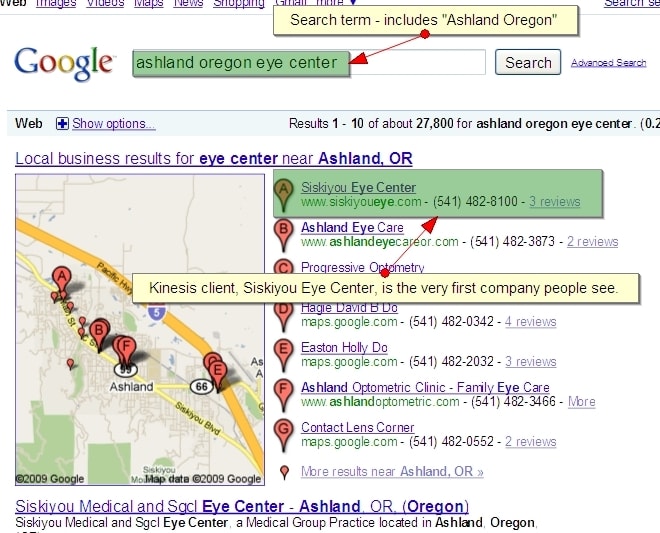
Task: Click marker A icon beside Siskiyou Eye Center
Action: (284, 194)
